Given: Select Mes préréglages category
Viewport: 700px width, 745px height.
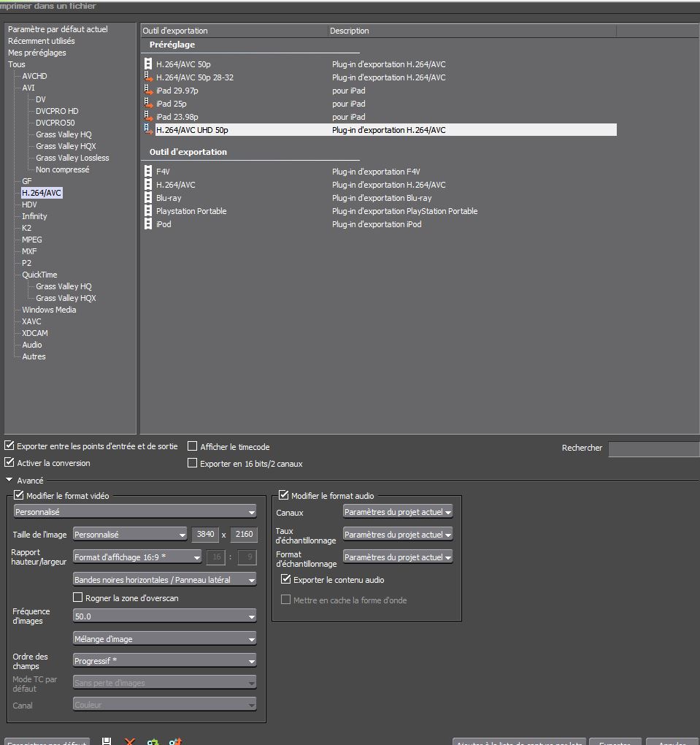Looking at the screenshot, I should (37, 53).
